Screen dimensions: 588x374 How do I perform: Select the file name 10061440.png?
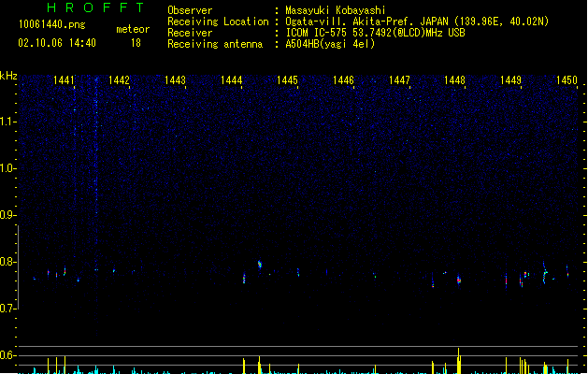pyautogui.click(x=52, y=24)
